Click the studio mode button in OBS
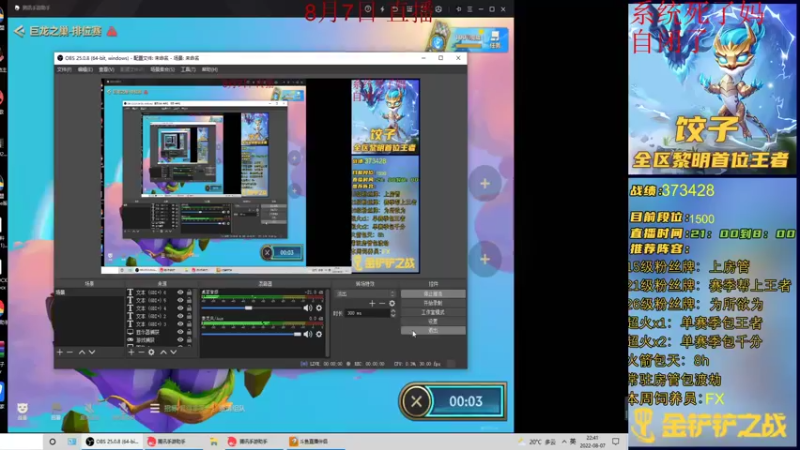This screenshot has width=800, height=450. [433, 312]
